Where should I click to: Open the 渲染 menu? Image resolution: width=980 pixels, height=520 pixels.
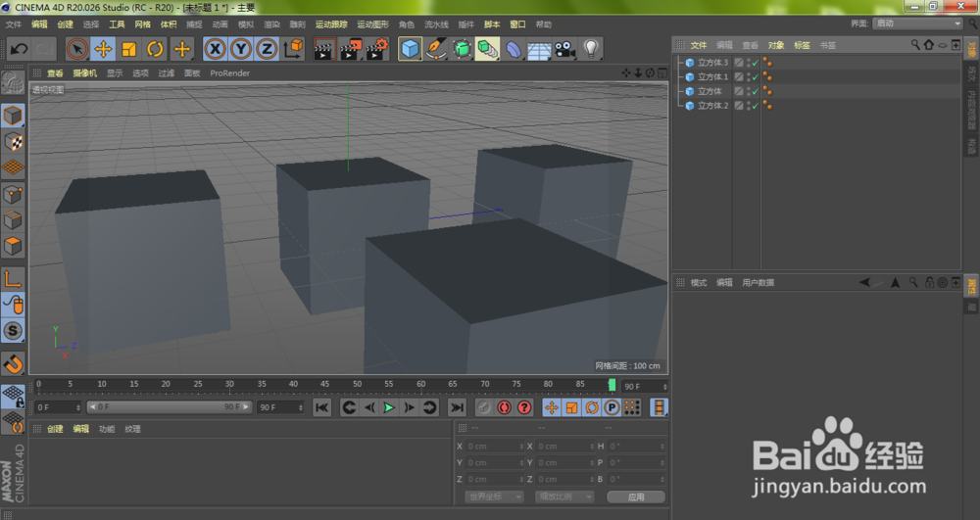[x=271, y=24]
